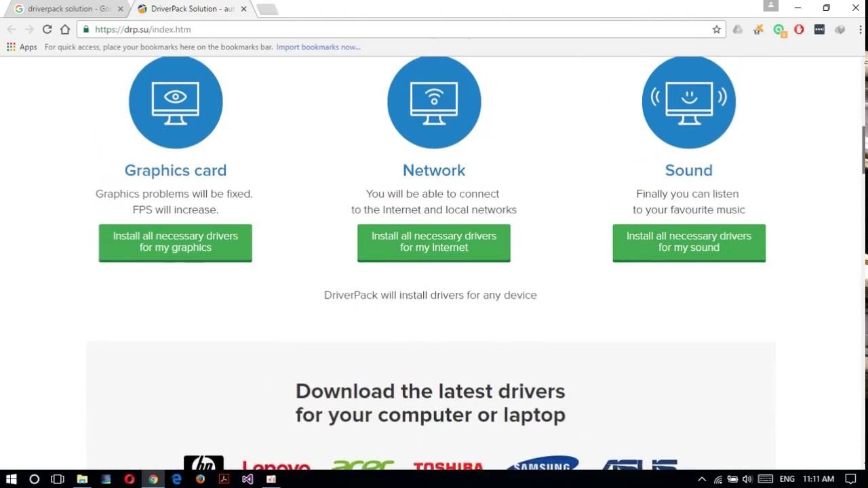Click the Graphics card monitor-eye icon

(176, 102)
